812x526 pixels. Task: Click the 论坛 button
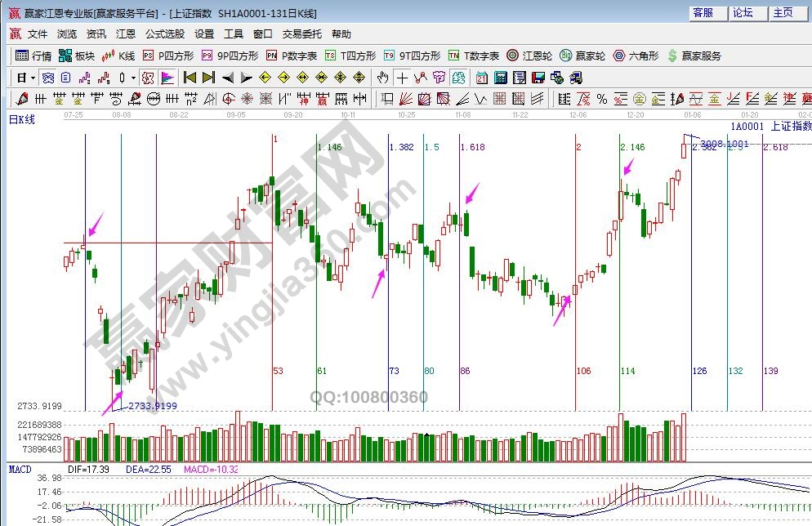click(743, 13)
